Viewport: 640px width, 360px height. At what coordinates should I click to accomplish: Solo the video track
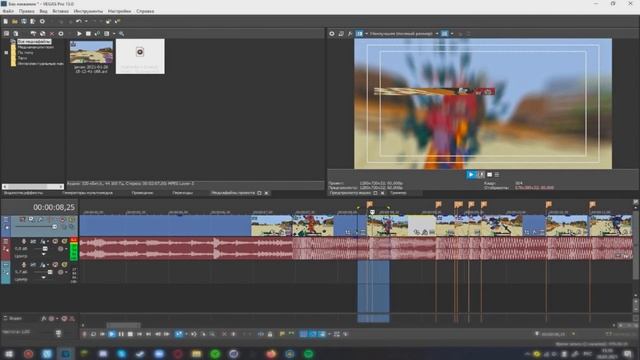click(x=71, y=220)
